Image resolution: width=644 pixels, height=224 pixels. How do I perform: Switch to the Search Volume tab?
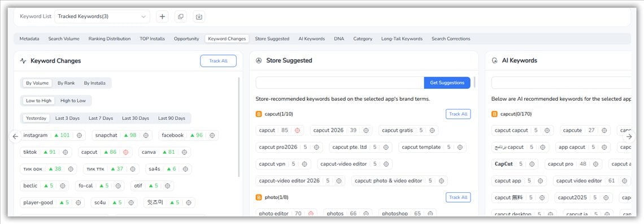64,38
